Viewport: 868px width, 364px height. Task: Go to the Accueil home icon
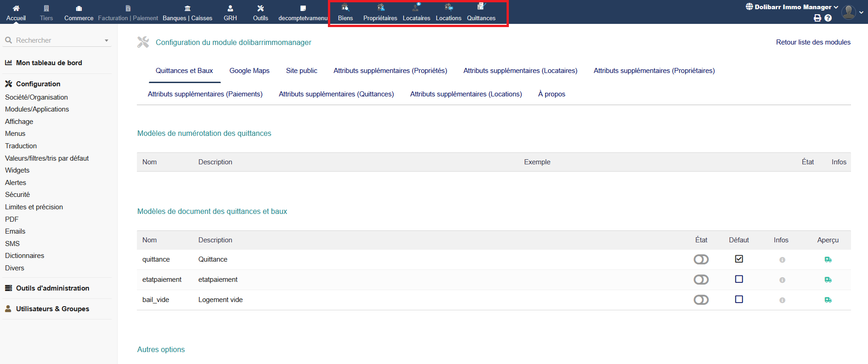coord(16,8)
